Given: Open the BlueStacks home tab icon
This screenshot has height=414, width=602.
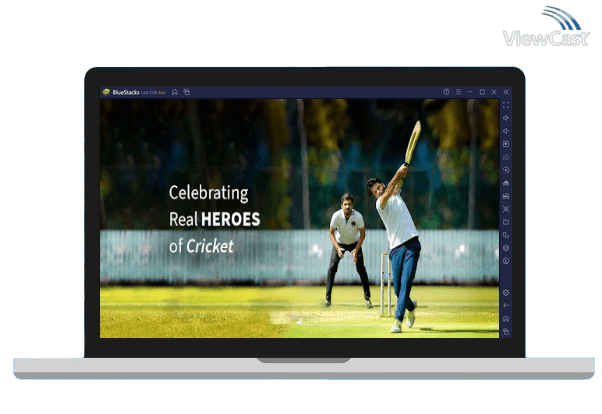Looking at the screenshot, I should click(x=175, y=92).
